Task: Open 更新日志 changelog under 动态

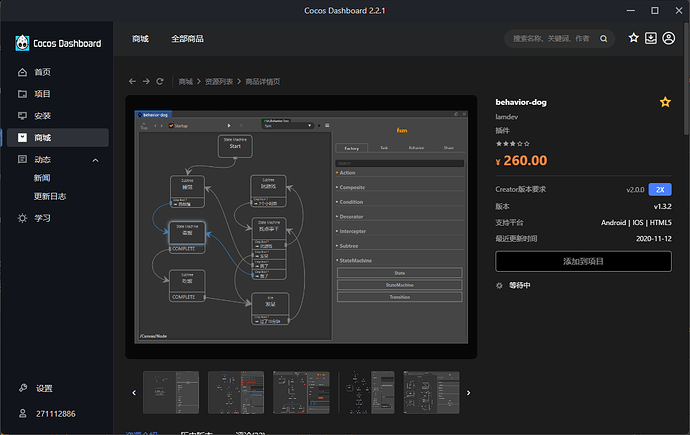Action: 50,197
